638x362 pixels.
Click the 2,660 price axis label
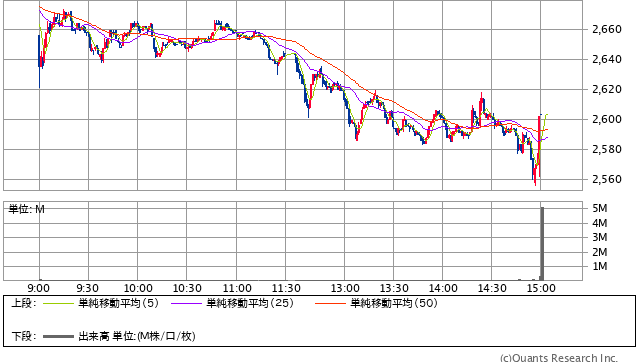pyautogui.click(x=607, y=29)
